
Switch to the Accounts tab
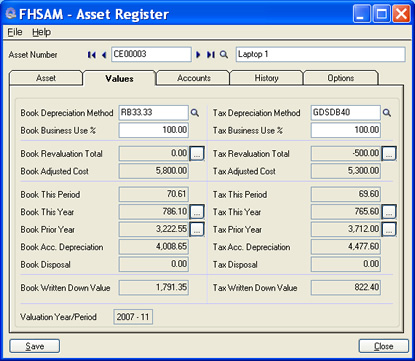pyautogui.click(x=193, y=78)
